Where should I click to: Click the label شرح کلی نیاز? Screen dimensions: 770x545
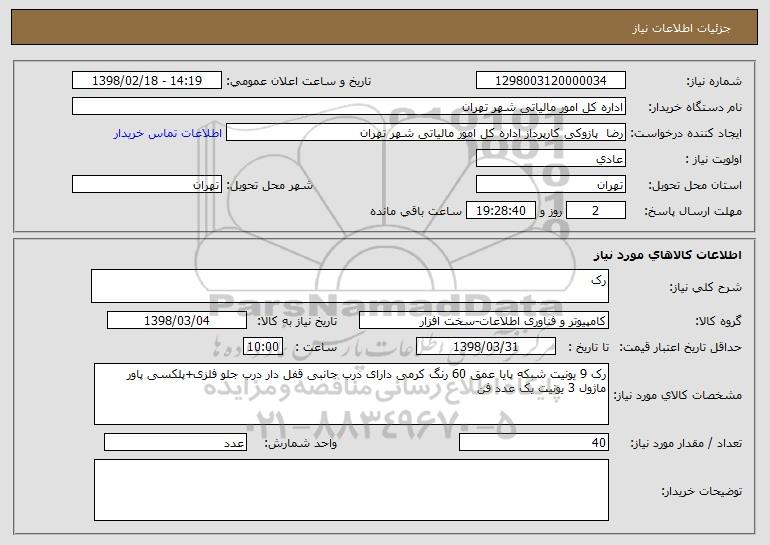click(706, 287)
